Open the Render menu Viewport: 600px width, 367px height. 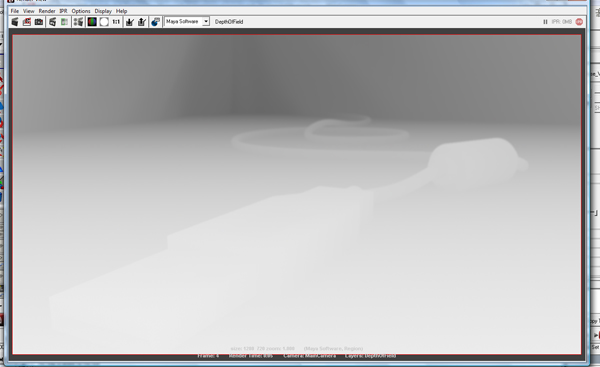47,11
